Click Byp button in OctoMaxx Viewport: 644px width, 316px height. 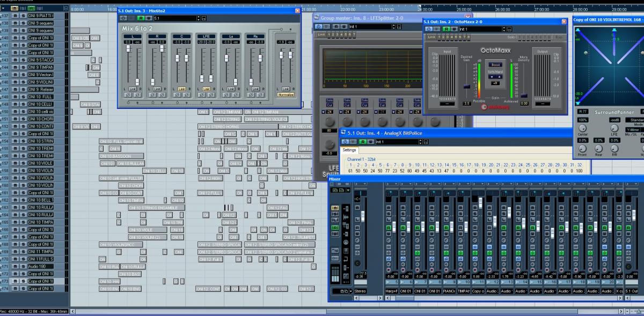(559, 37)
